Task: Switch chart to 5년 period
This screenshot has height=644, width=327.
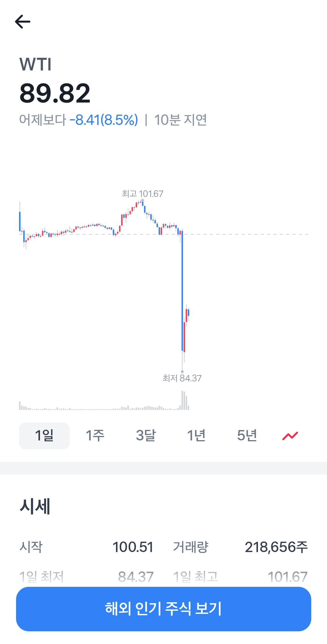Action: click(247, 436)
